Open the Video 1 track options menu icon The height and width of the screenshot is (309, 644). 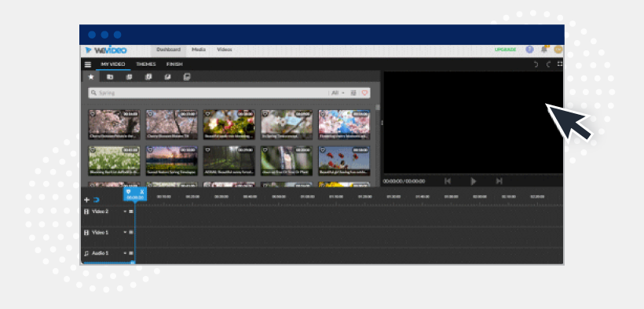(x=131, y=233)
